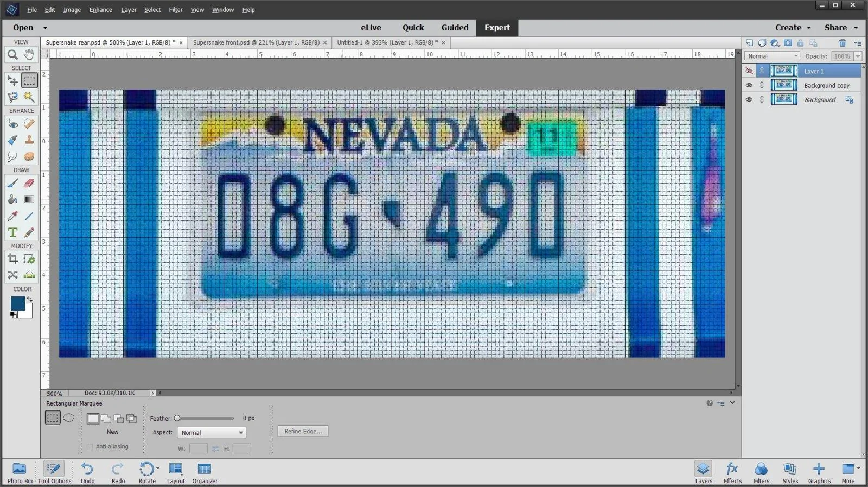Select the Zoom tool
Screen dimensions: 868x487
[12, 54]
